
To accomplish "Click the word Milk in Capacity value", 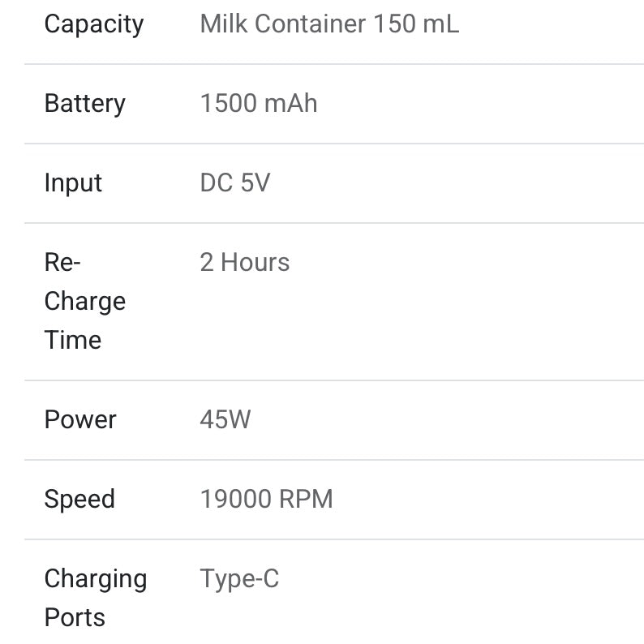I will pyautogui.click(x=223, y=24).
